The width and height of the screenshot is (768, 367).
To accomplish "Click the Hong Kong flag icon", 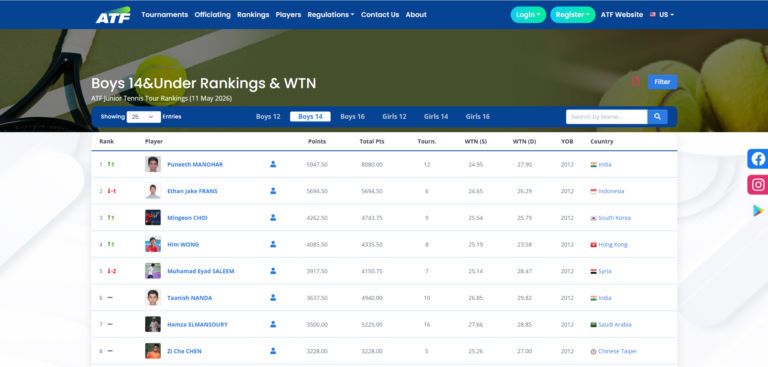I will coord(593,245).
